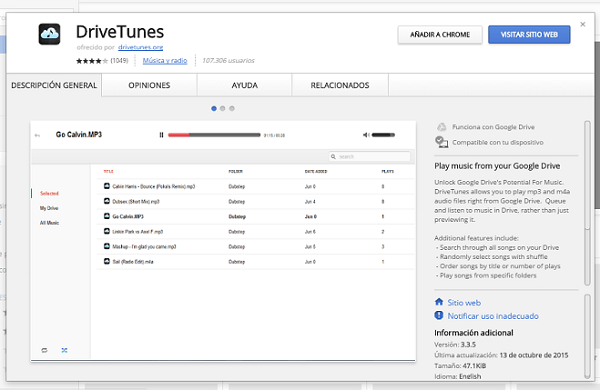Screen dimensions: 600x390
Task: Click the 'Play music from your Google Drive' heading
Action: point(497,166)
